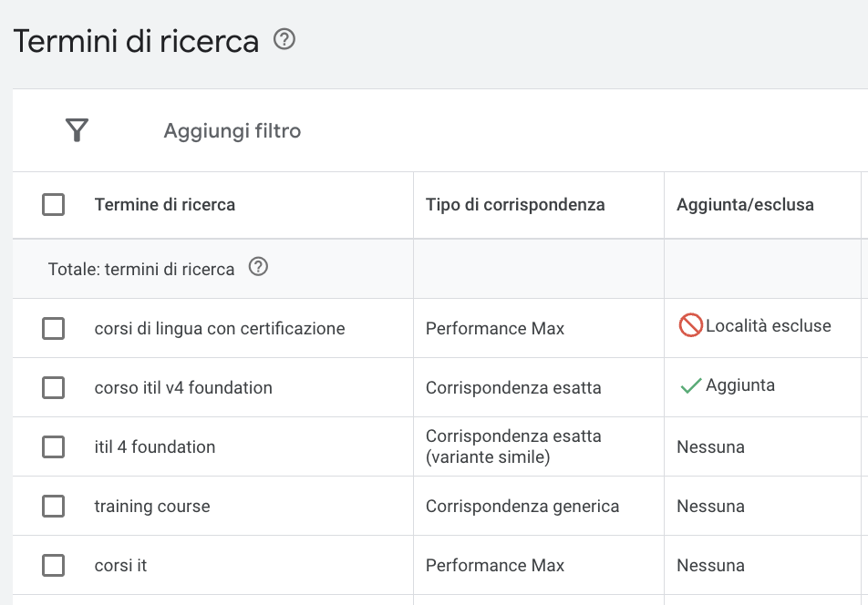
Task: Click the funnel filter icon
Action: coord(77,130)
